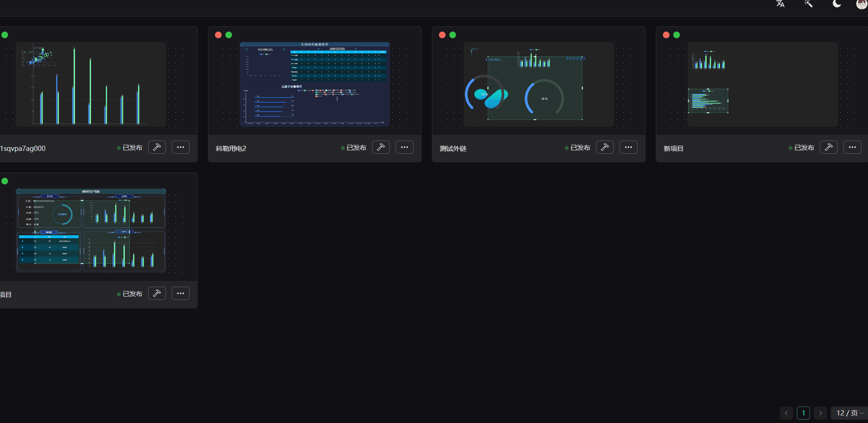Image resolution: width=868 pixels, height=423 pixels.
Task: Open more options for 1sqvpa7ag000 project
Action: point(181,147)
